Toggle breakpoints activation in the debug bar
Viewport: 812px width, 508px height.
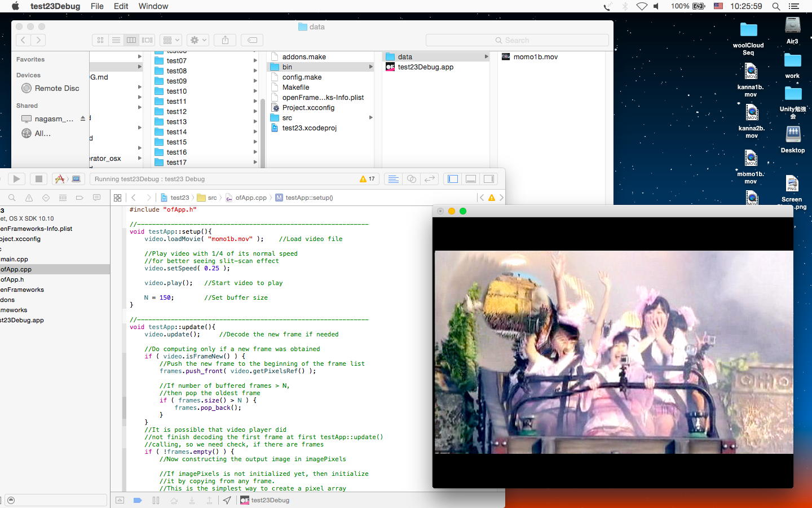(137, 500)
